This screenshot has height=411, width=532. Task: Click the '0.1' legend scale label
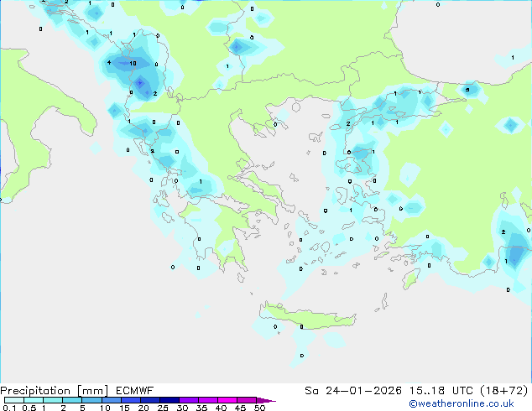[9, 408]
